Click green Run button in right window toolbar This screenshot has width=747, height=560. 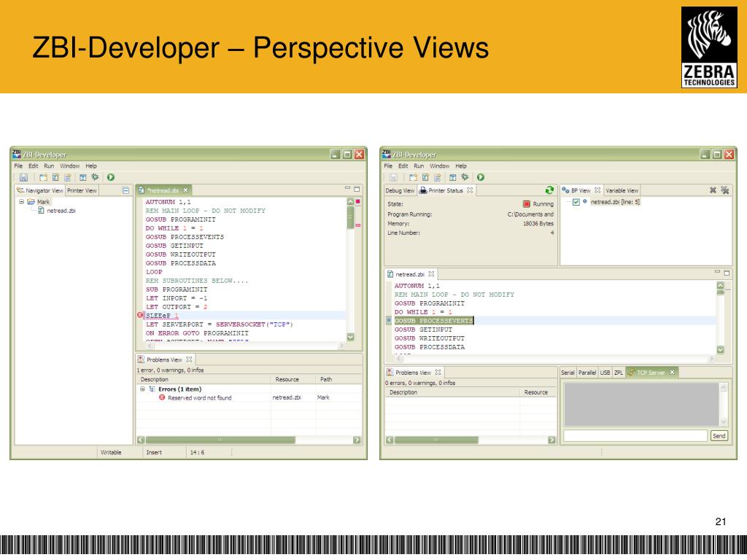pyautogui.click(x=481, y=177)
